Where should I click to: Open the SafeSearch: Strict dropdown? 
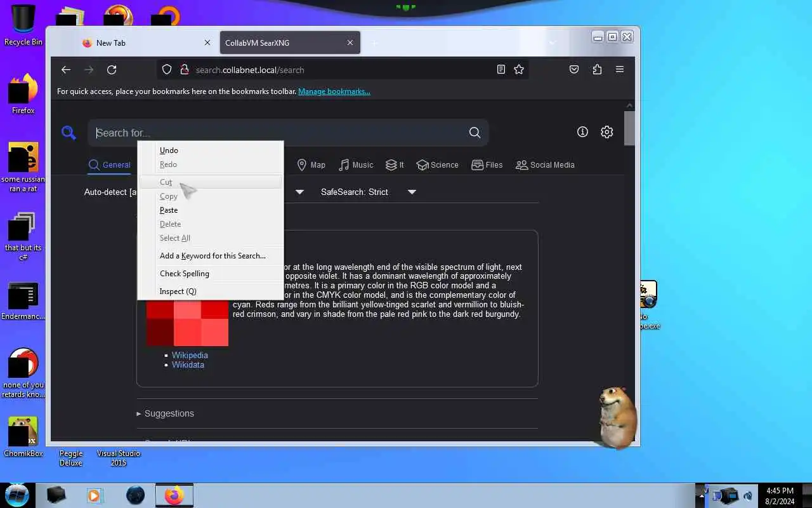[x=369, y=192]
